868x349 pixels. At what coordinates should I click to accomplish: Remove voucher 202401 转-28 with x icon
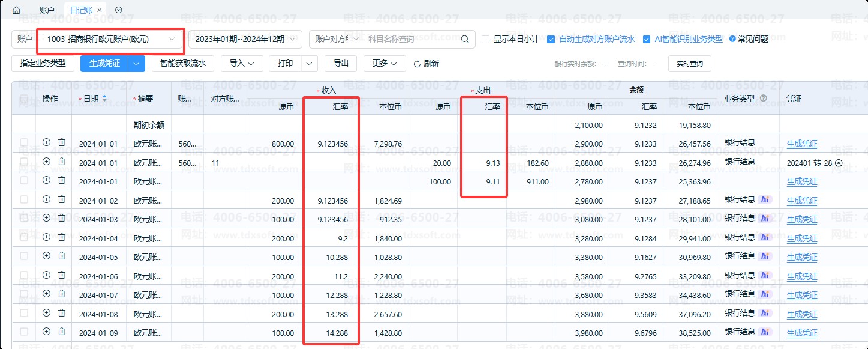[x=839, y=163]
